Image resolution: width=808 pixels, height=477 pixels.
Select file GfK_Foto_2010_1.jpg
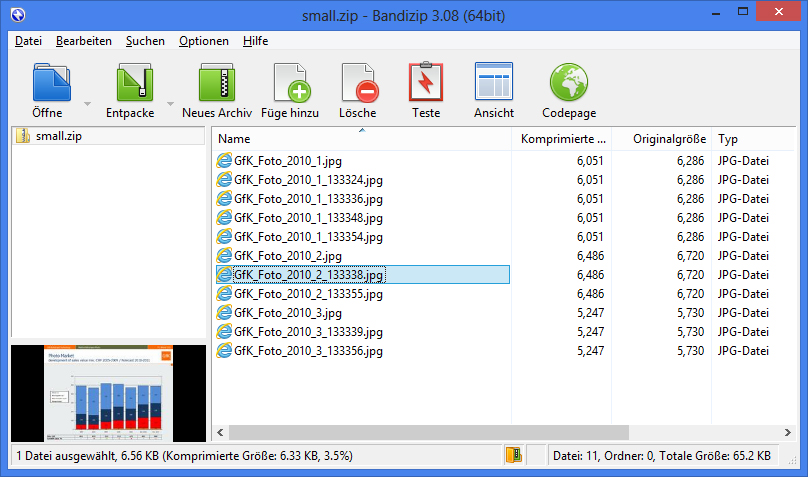[288, 161]
